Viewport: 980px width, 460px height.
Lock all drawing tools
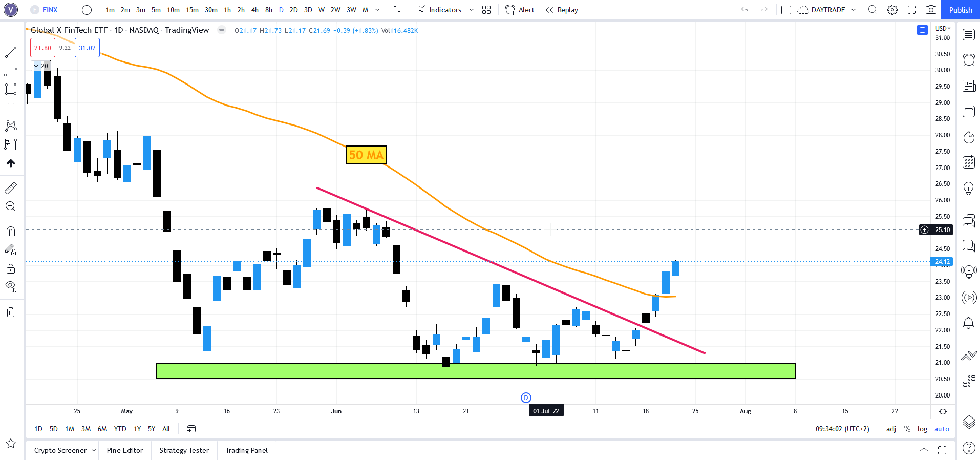(x=11, y=268)
